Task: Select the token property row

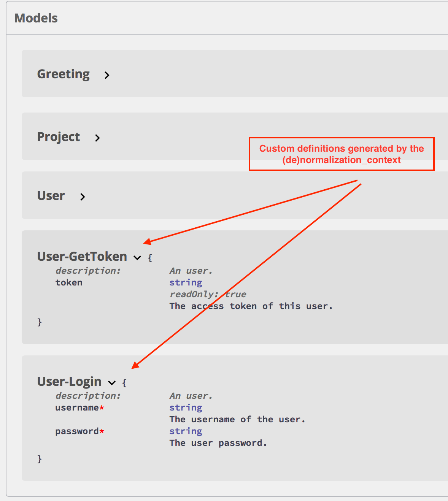Action: point(69,282)
